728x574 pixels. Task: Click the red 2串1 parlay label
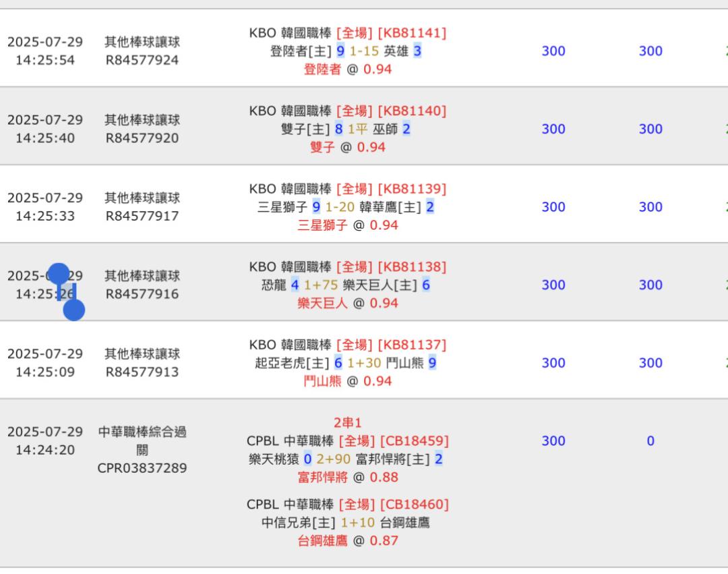click(x=348, y=423)
